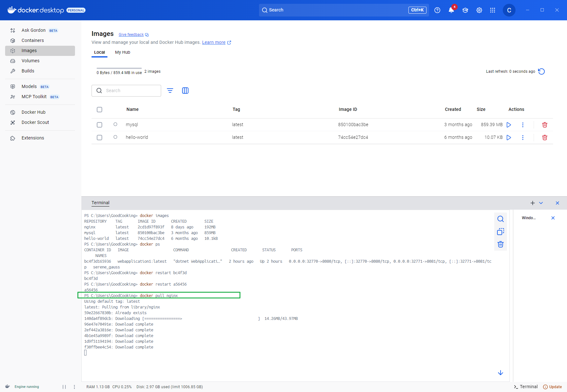Open Settings gear in header
Viewport: 567px width, 392px height.
tap(479, 10)
